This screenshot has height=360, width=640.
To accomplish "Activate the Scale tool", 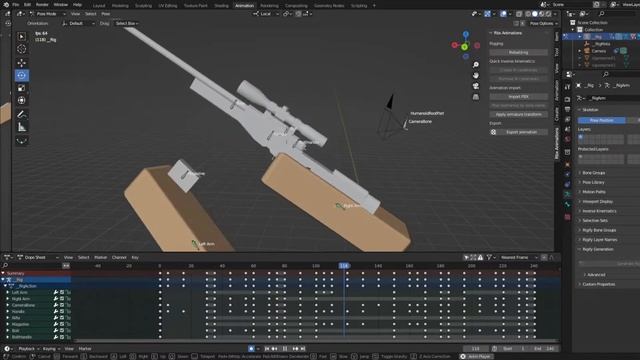I will click(22, 88).
